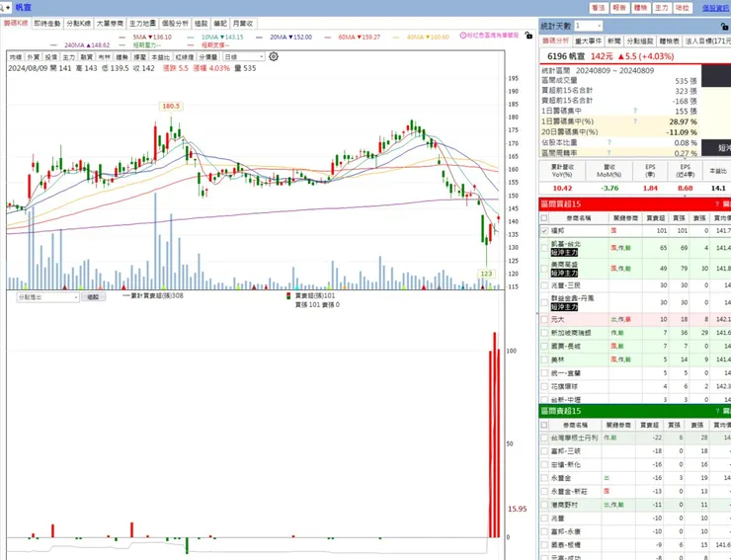
Task: Click the 5MA legend color line
Action: (x=122, y=37)
